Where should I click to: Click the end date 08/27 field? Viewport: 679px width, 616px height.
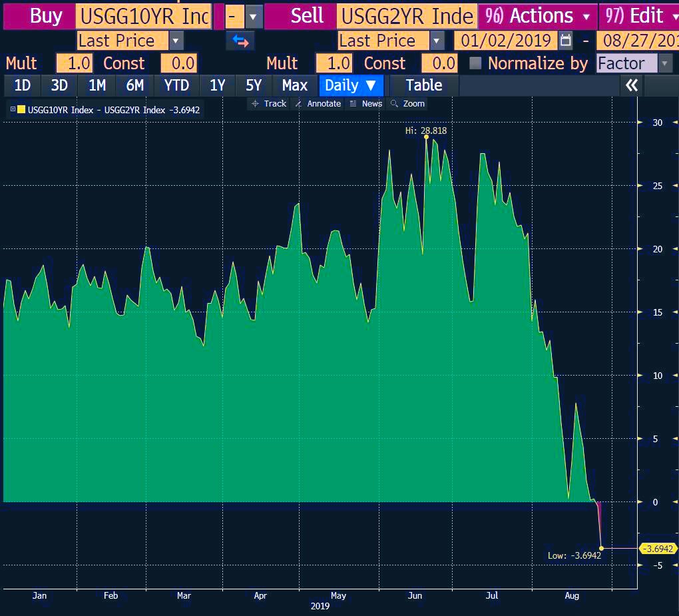tap(638, 41)
